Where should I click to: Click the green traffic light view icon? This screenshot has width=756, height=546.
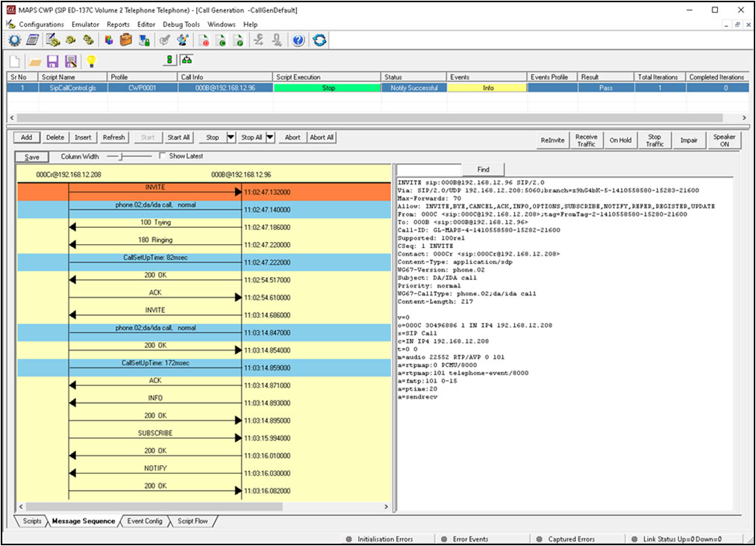pyautogui.click(x=169, y=60)
